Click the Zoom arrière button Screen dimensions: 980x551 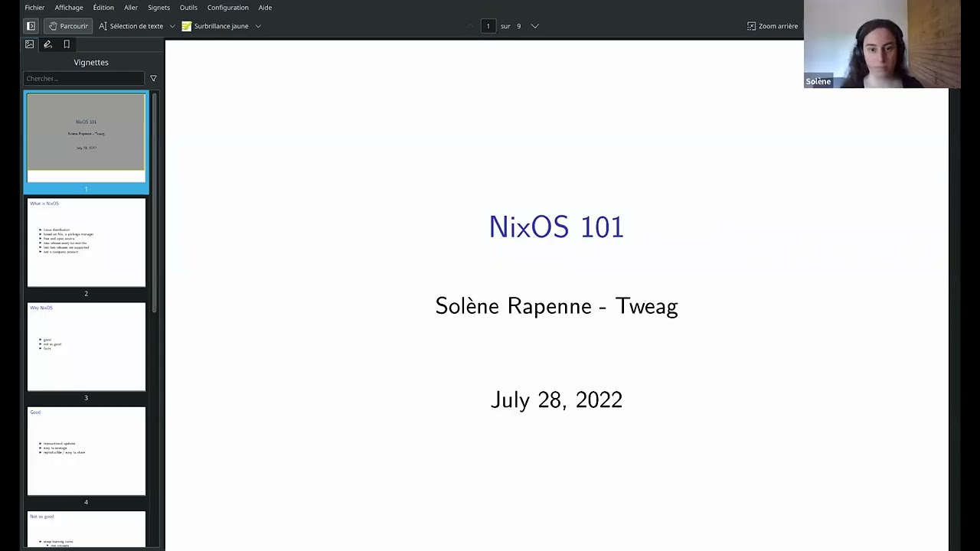(773, 26)
